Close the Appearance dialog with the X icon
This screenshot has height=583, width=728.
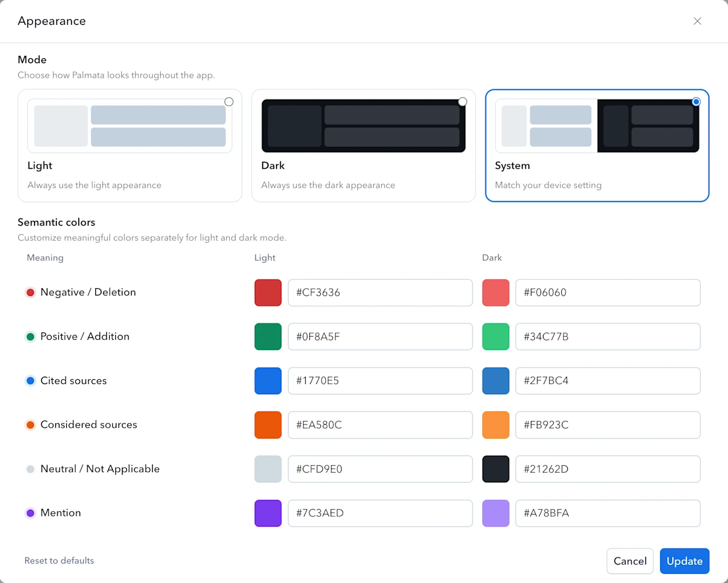698,21
